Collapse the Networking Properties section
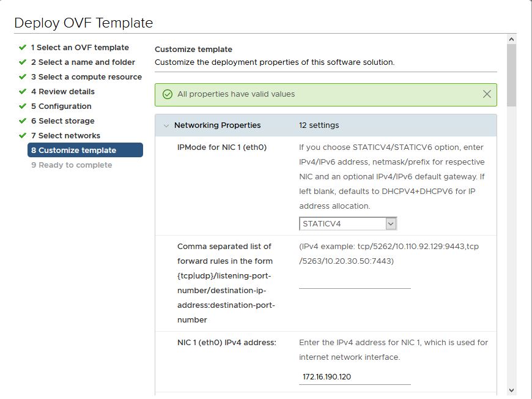Viewport: 532px width, 399px height. 166,125
